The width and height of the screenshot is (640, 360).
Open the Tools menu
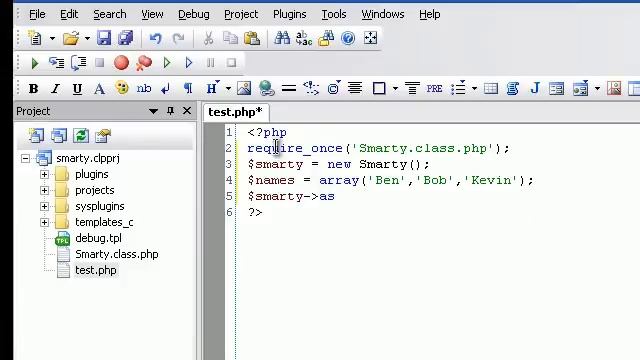click(334, 14)
